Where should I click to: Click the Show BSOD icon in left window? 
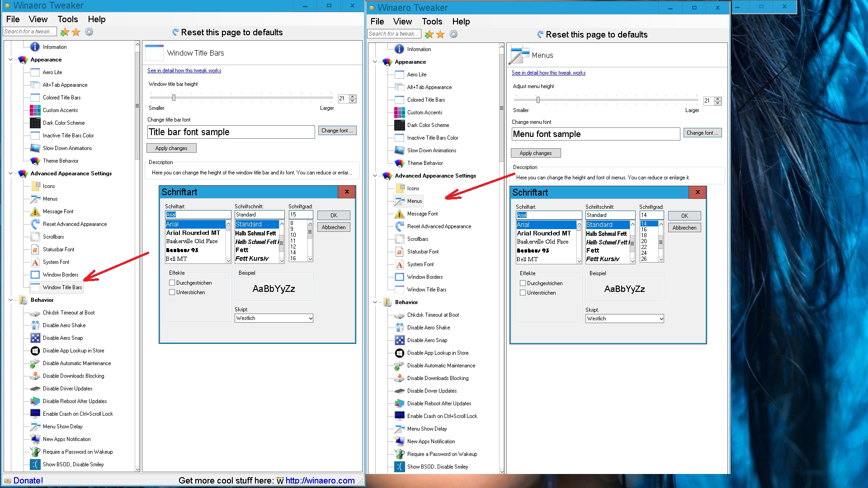pos(35,465)
